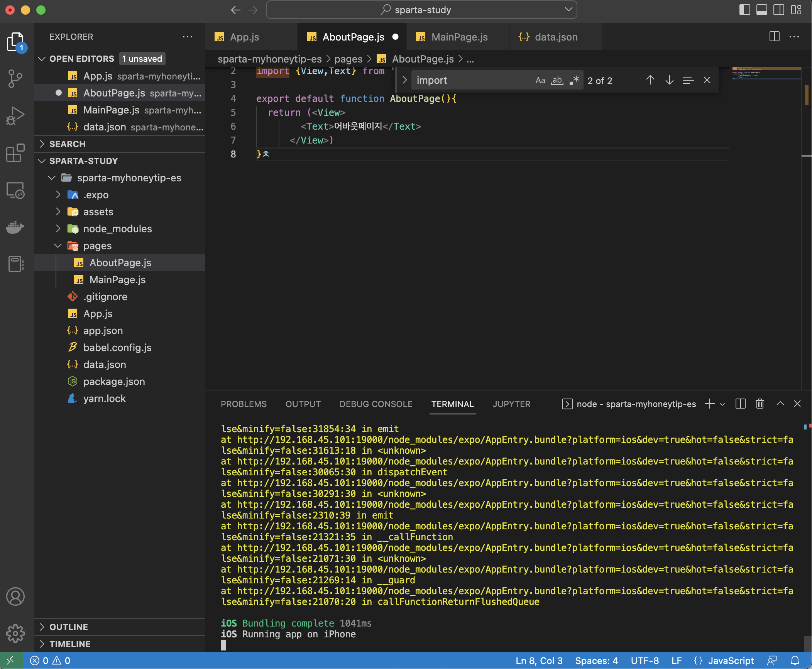Image resolution: width=812 pixels, height=669 pixels.
Task: Open the notebook view in activity bar
Action: [15, 264]
